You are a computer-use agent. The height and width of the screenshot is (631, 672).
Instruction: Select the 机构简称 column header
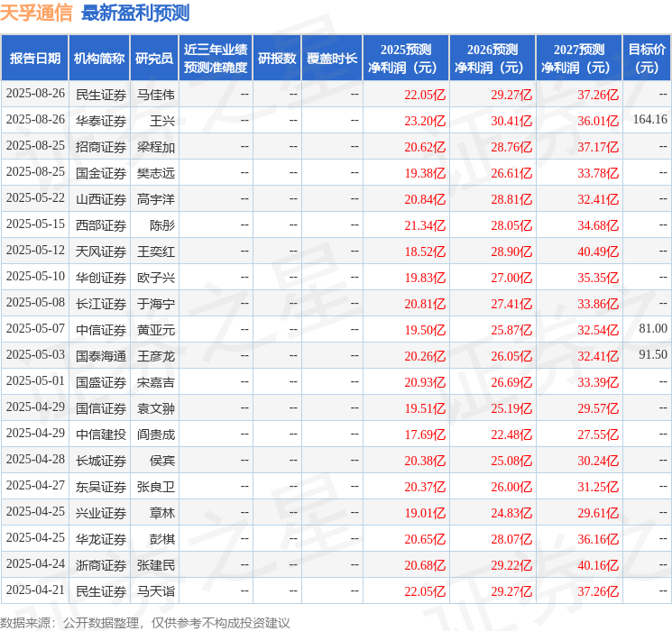coord(99,58)
